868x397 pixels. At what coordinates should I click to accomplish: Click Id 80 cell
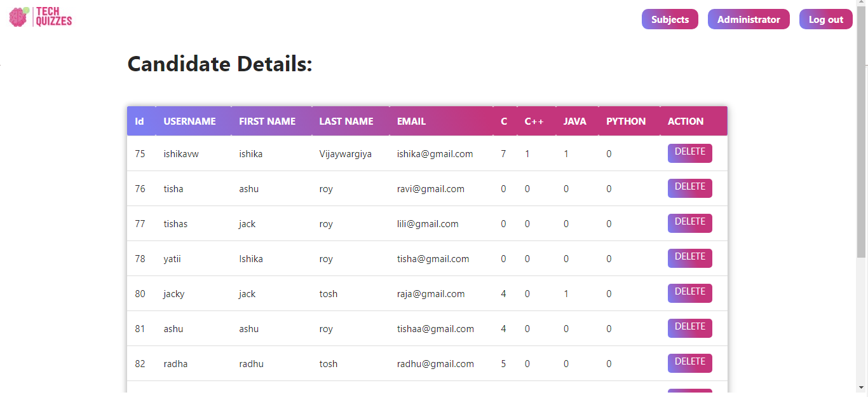[x=140, y=293]
